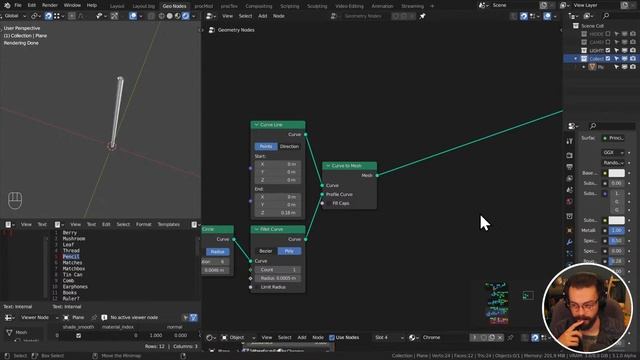Select solid viewport shading
This screenshot has height=360, width=640.
click(169, 16)
